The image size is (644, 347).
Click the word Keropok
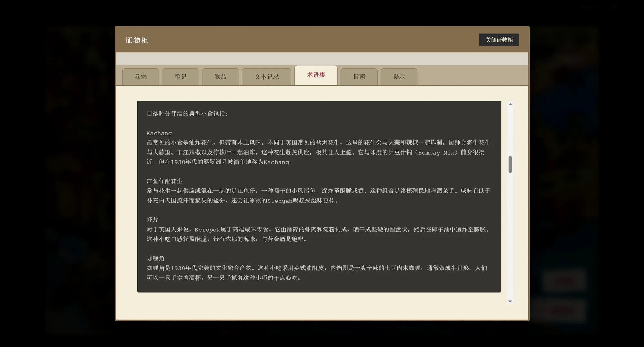(x=207, y=230)
